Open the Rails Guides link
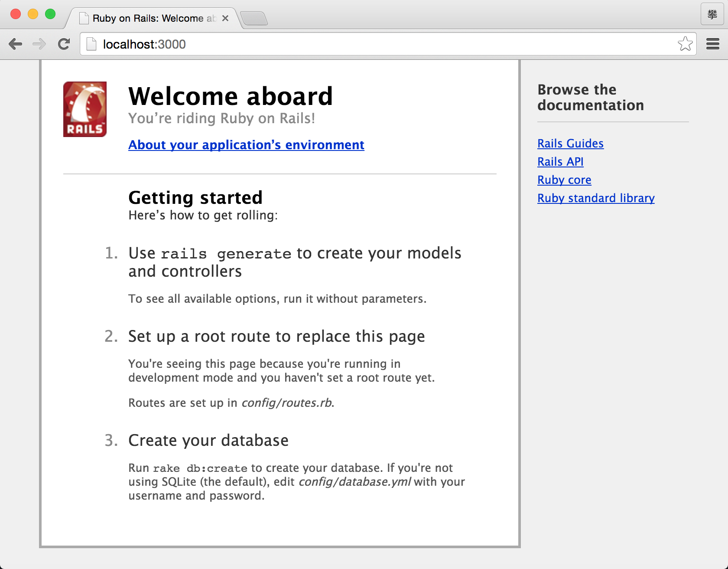This screenshot has width=728, height=569. click(570, 144)
